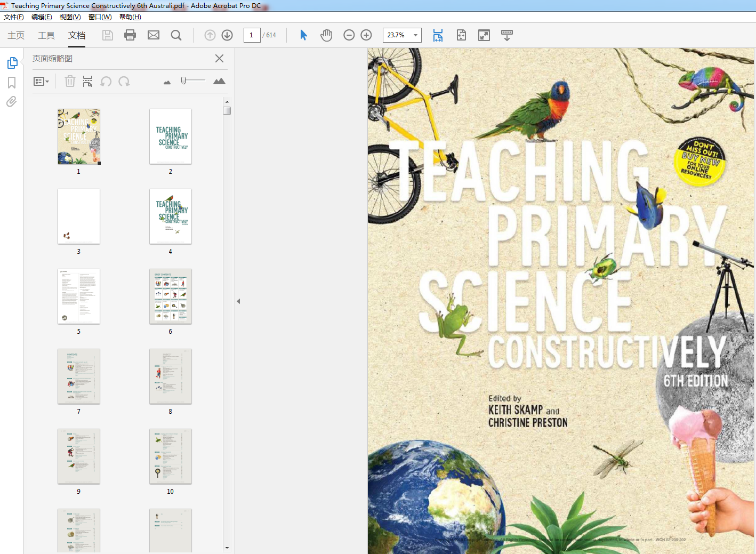Open the 文件(F) menu

click(x=14, y=17)
